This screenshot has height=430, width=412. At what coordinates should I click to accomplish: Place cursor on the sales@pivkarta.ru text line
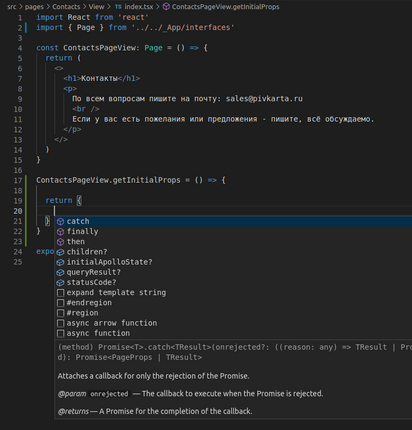click(187, 99)
